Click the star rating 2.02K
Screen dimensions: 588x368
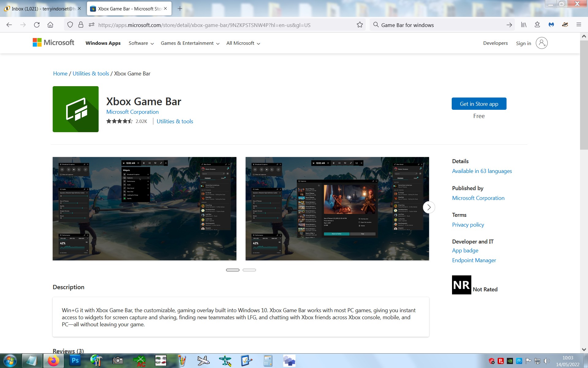pos(126,121)
